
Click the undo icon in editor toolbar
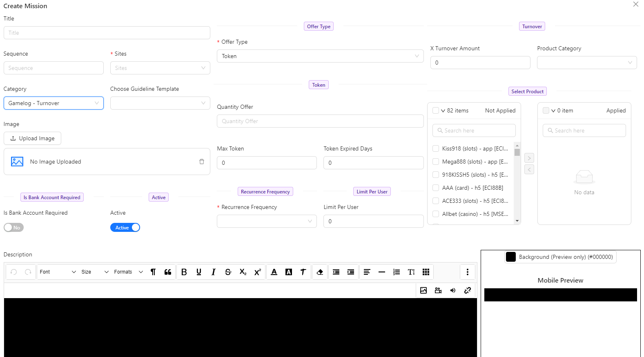click(x=13, y=272)
